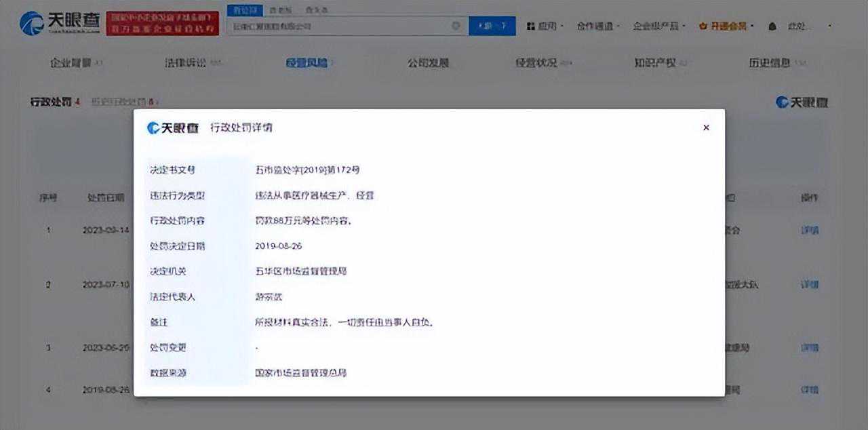Click the 天眼查 logo in top-left header
The width and height of the screenshot is (868, 430).
click(60, 23)
